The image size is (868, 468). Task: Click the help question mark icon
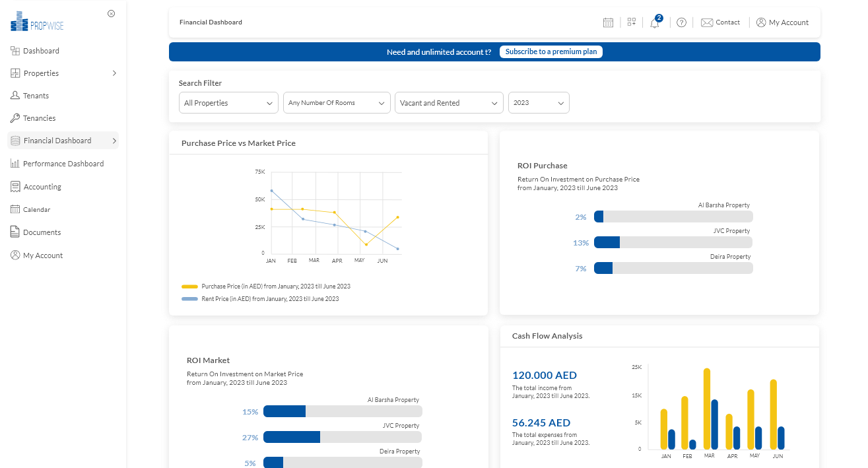point(681,22)
